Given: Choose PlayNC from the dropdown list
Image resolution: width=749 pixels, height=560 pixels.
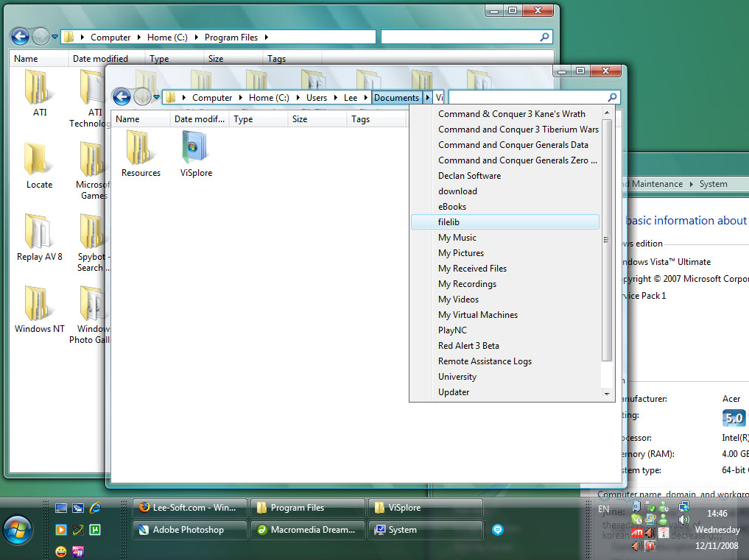Looking at the screenshot, I should pyautogui.click(x=505, y=330).
